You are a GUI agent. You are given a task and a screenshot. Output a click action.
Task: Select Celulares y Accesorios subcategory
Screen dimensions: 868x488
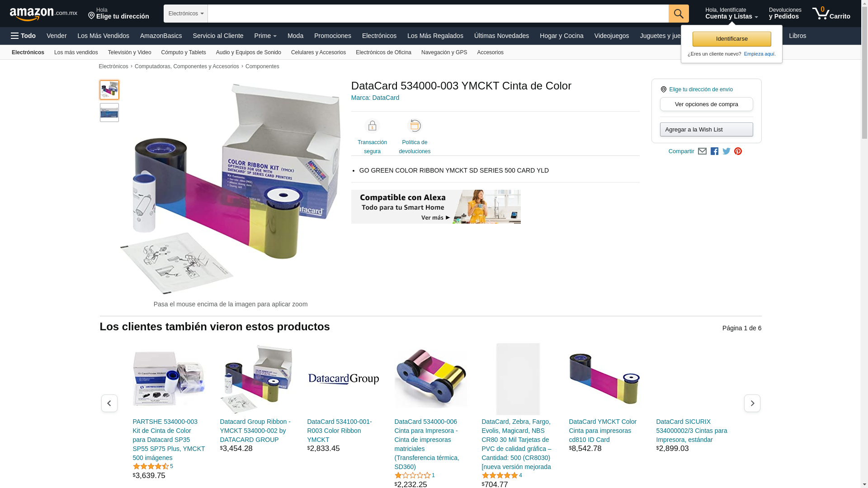[318, 52]
